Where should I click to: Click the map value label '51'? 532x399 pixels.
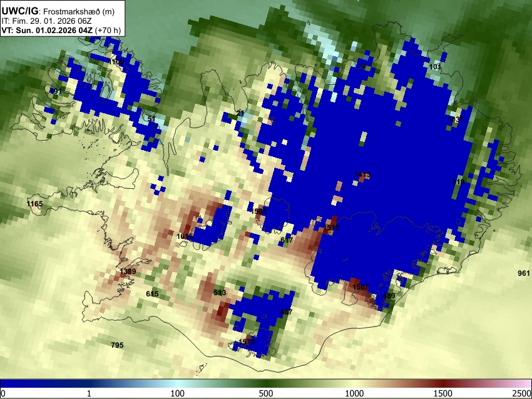(x=151, y=119)
